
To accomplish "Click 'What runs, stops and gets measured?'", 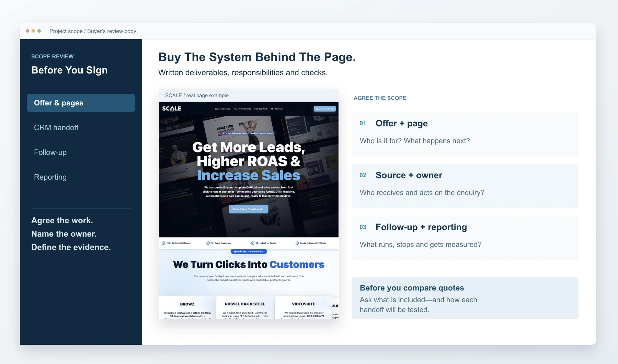I will click(421, 244).
